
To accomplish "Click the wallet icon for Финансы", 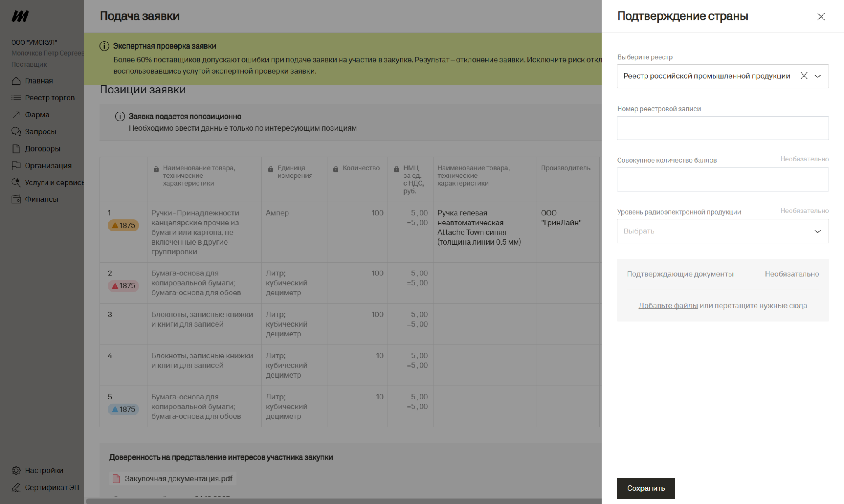I will coord(16,199).
